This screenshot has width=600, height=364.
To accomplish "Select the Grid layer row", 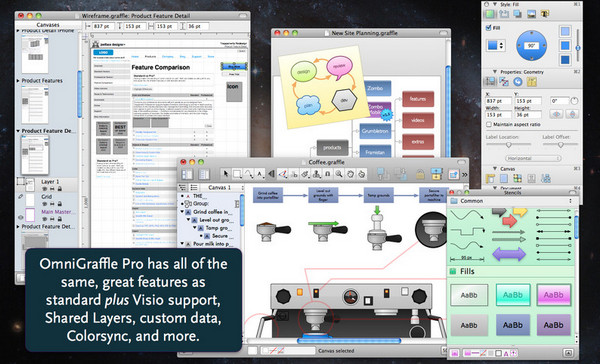I will pos(47,200).
